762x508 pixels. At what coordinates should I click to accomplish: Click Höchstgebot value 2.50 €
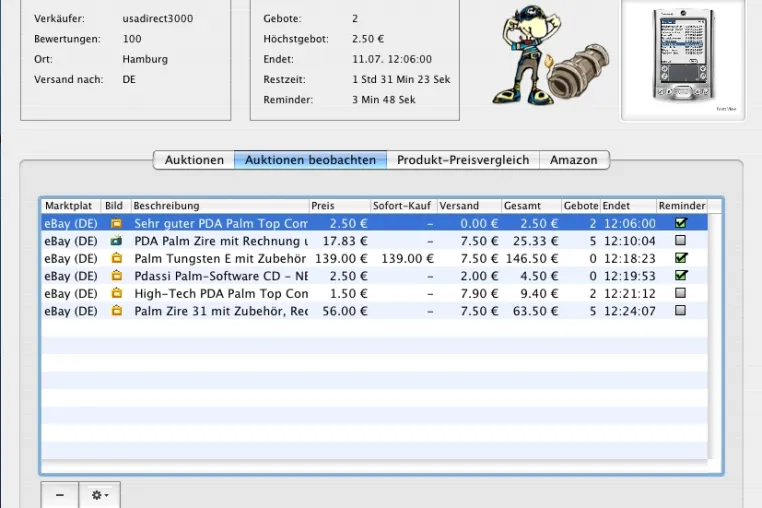click(368, 39)
